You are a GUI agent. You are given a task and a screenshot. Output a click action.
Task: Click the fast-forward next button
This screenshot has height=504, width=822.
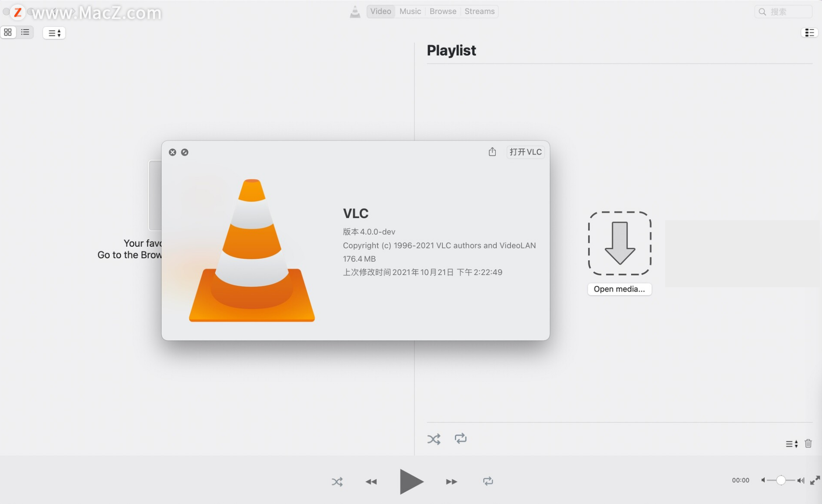point(452,482)
